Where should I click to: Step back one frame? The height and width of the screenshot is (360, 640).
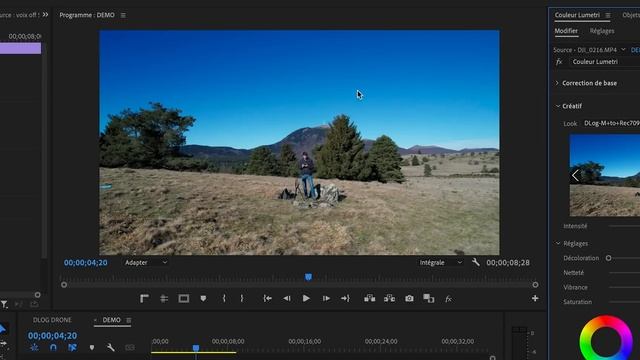point(287,298)
